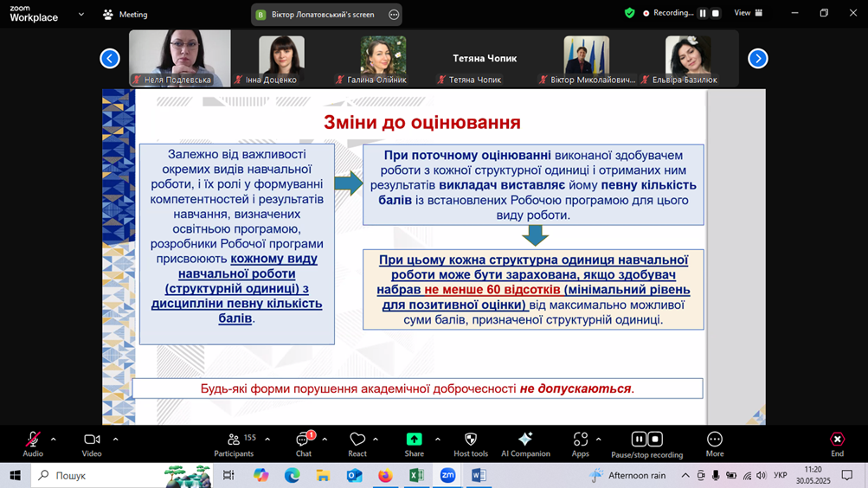
Task: Select Тетяна Чопик participant tile
Action: 485,58
